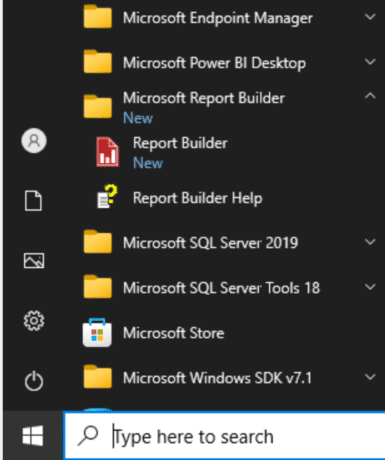Open the Settings gear icon
The height and width of the screenshot is (460, 385).
coord(34,321)
